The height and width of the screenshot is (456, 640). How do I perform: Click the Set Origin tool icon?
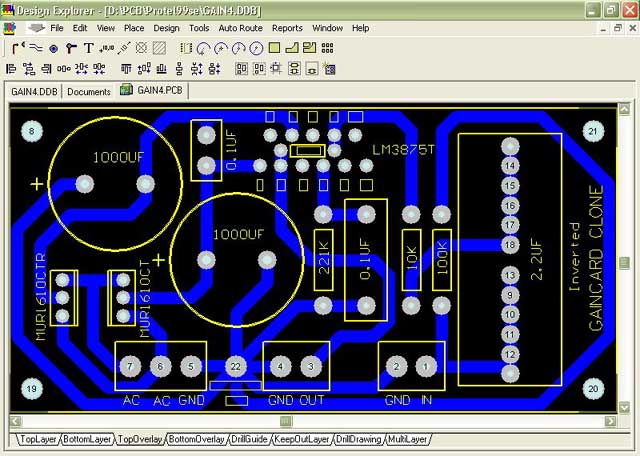[x=141, y=48]
